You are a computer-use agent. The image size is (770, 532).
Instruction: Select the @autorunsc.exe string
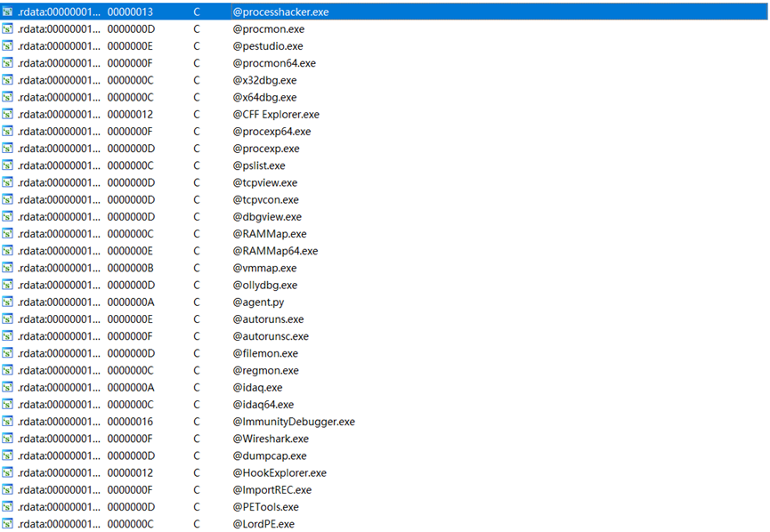[x=271, y=336]
